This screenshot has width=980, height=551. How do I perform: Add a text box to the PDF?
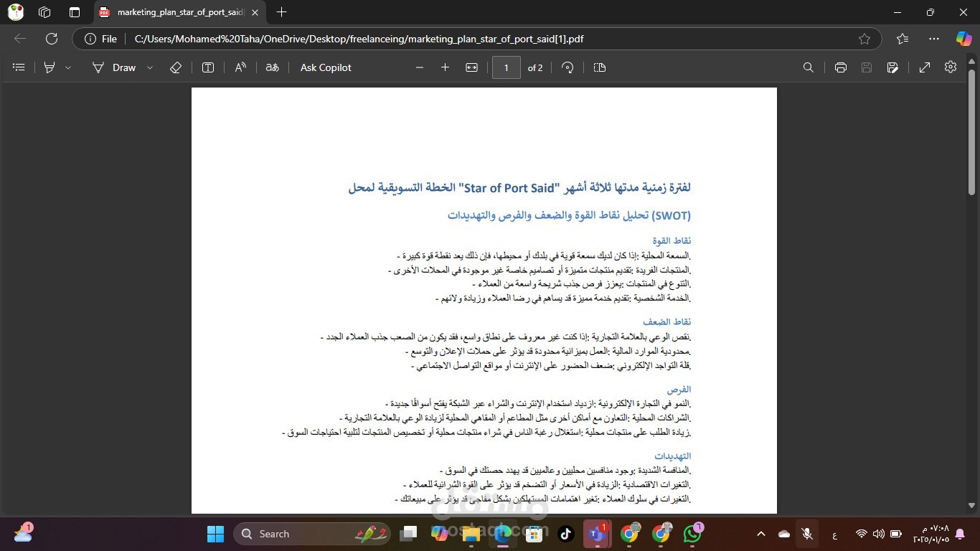point(208,67)
